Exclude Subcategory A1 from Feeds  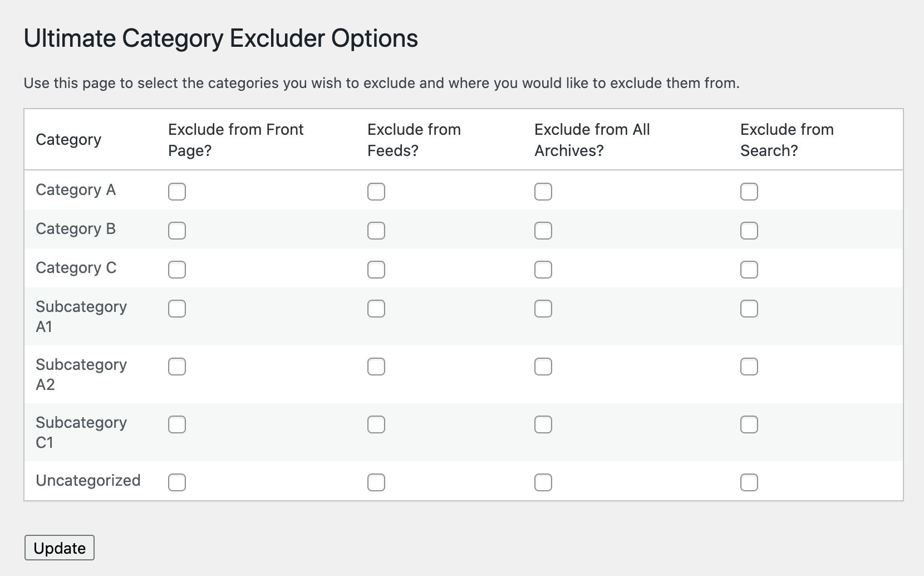(376, 308)
